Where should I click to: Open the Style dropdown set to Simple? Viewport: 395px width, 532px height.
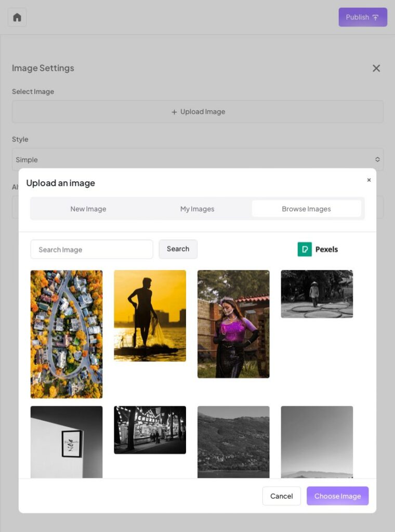(197, 159)
